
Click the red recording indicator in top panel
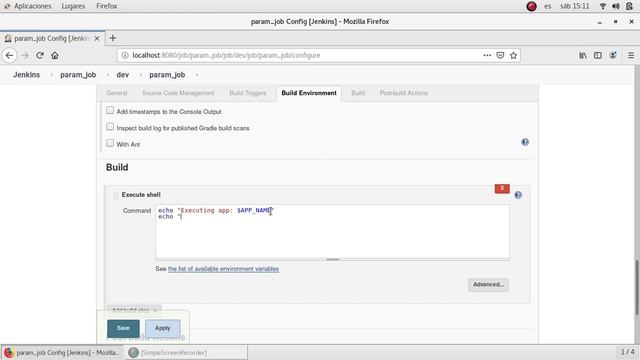[531, 6]
